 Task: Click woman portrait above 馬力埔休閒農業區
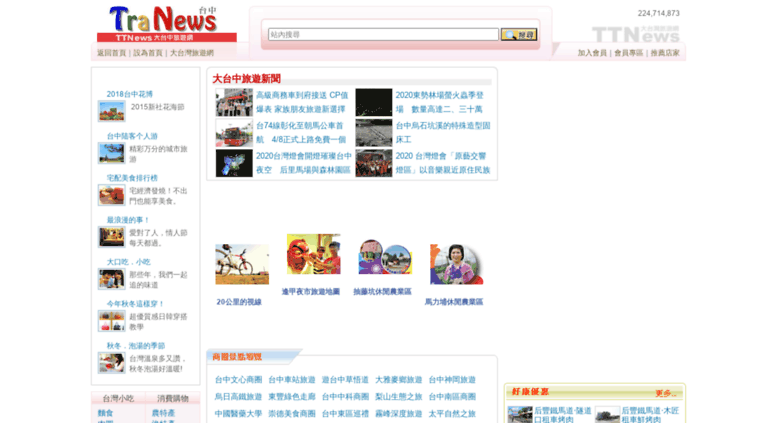click(456, 264)
